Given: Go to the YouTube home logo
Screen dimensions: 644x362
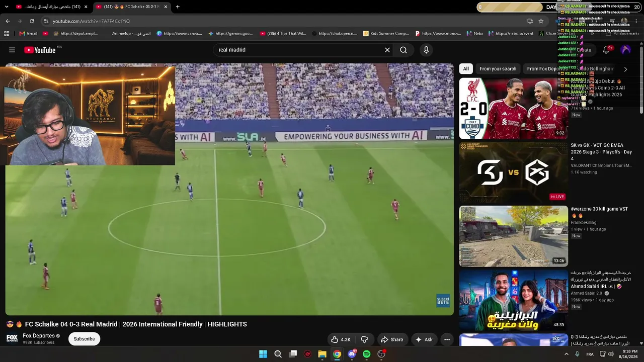Looking at the screenshot, I should 40,50.
